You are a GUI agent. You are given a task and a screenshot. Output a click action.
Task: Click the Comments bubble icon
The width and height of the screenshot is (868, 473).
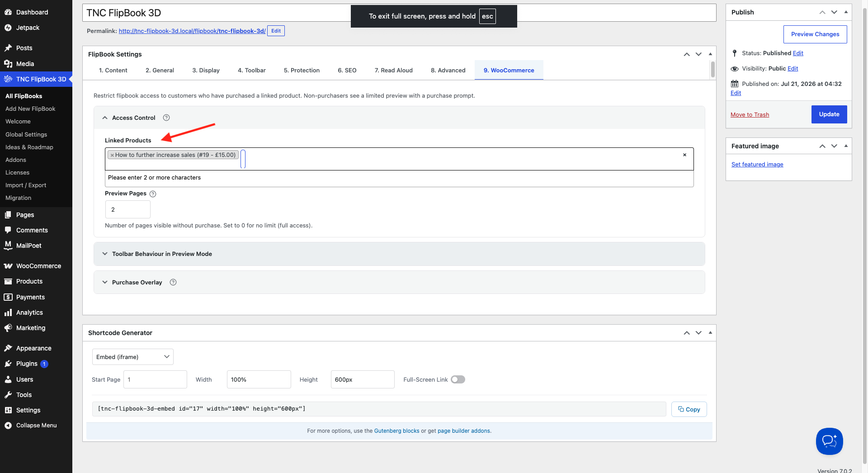click(8, 230)
